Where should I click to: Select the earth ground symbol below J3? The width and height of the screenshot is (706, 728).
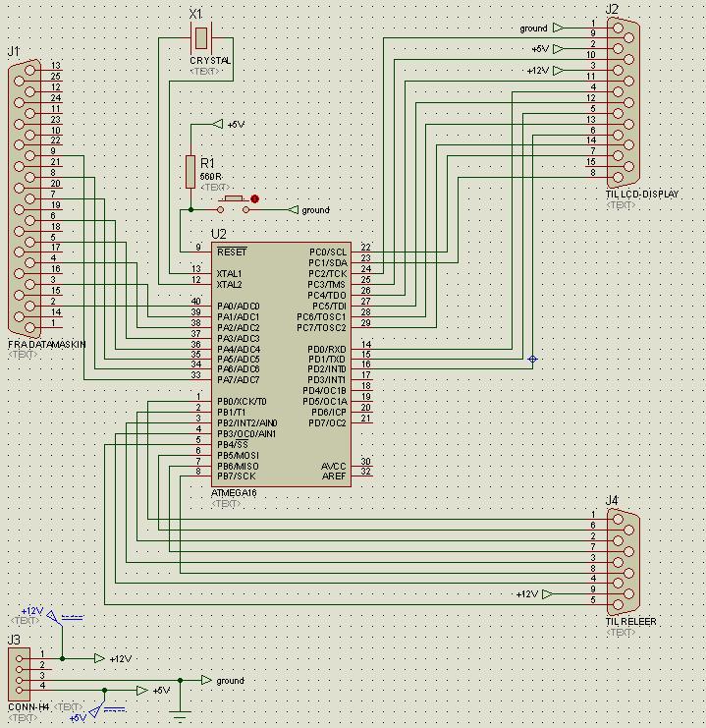click(x=180, y=714)
